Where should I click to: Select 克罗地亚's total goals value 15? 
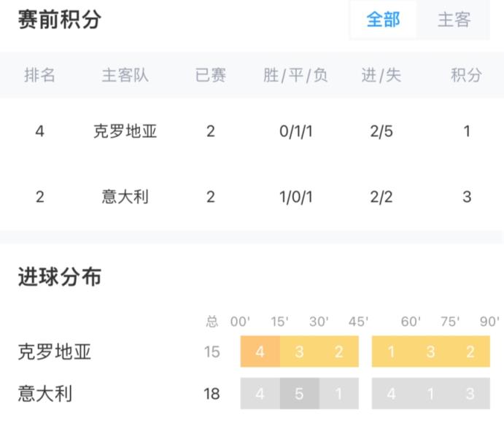coord(212,352)
